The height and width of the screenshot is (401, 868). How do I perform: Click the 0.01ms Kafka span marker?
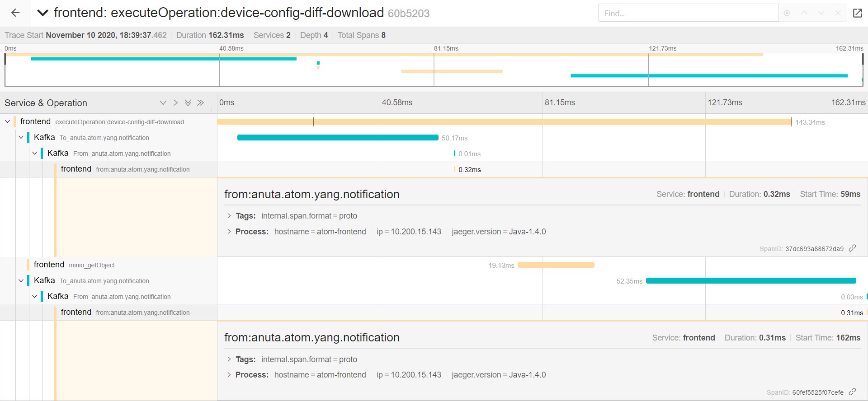click(x=454, y=154)
